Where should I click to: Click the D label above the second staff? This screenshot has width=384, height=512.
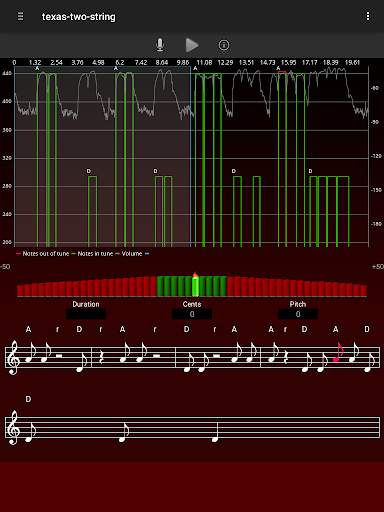click(x=28, y=399)
